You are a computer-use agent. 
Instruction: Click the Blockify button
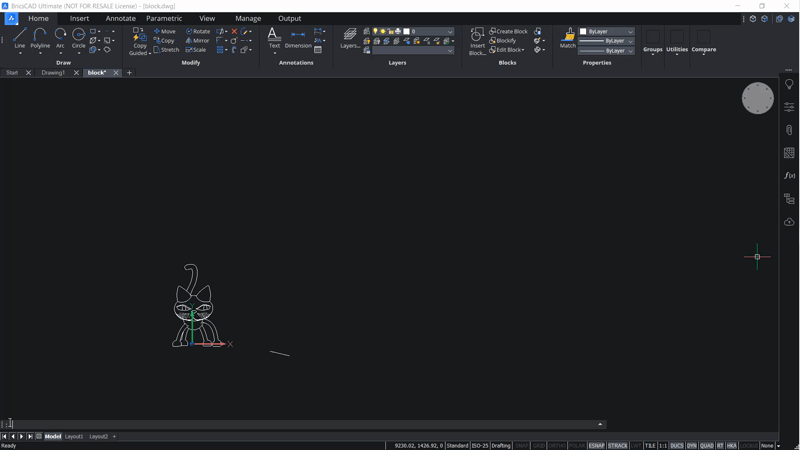tap(503, 40)
